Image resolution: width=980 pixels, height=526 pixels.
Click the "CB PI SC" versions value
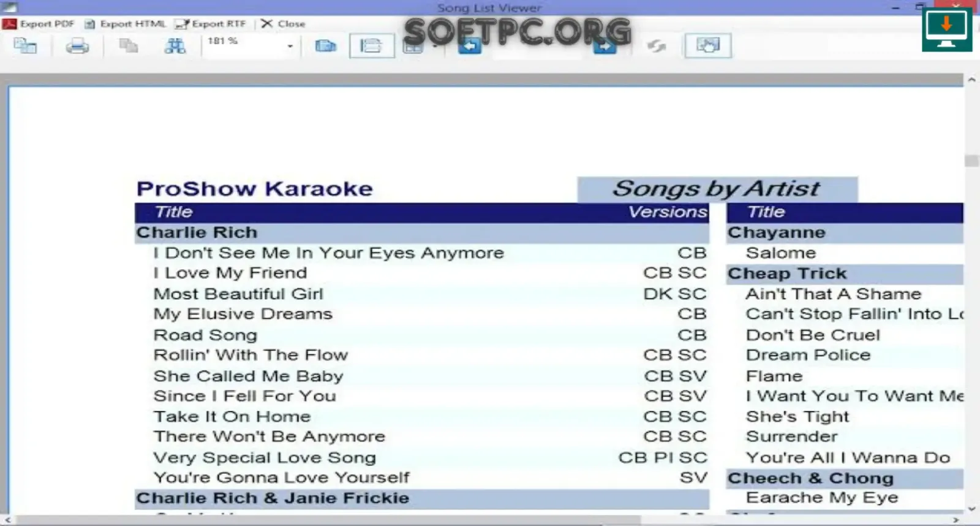663,458
